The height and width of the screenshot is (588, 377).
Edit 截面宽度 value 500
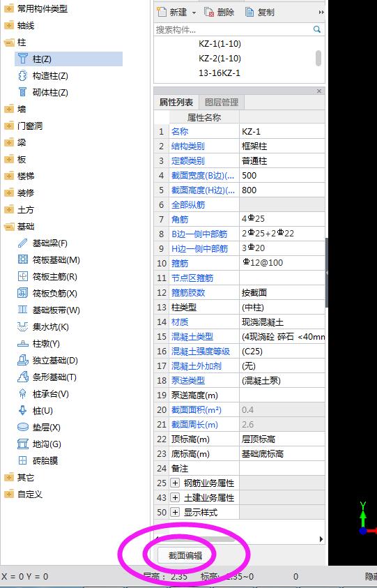[282, 176]
